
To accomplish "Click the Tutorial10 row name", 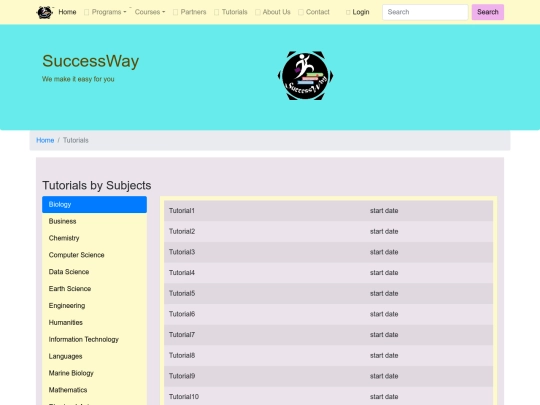I will pyautogui.click(x=184, y=397).
